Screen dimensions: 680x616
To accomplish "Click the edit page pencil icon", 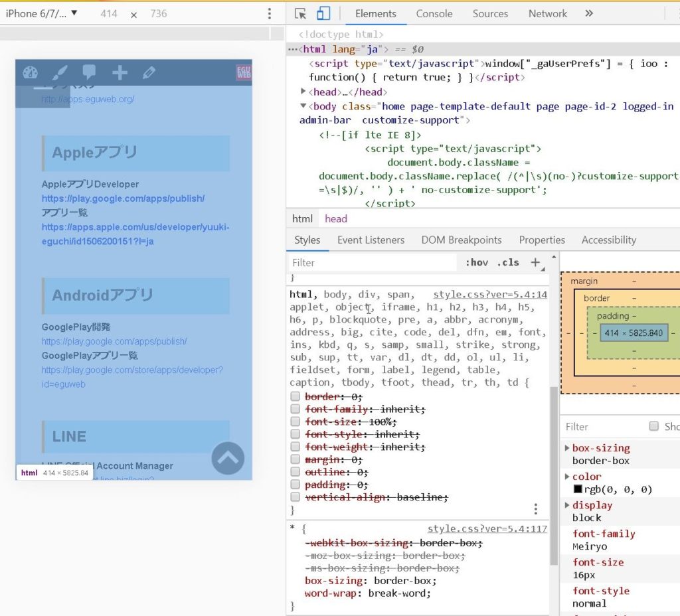I will click(x=149, y=73).
